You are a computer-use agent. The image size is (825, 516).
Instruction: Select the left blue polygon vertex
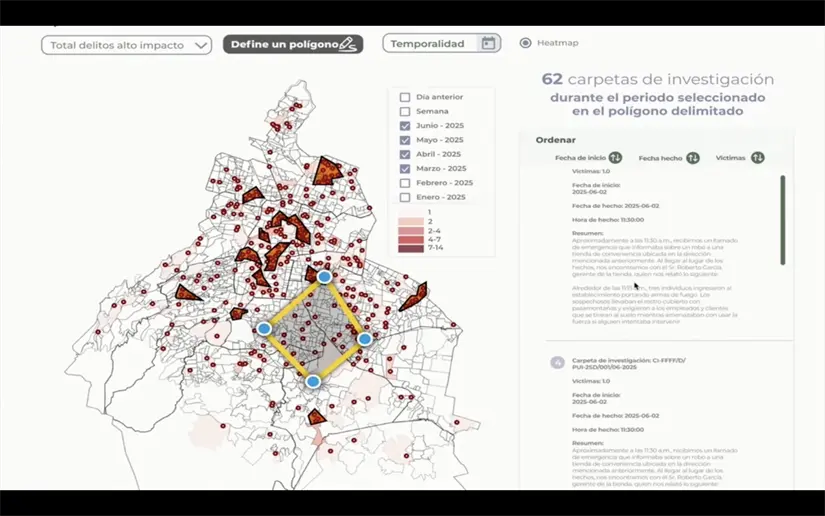(264, 328)
